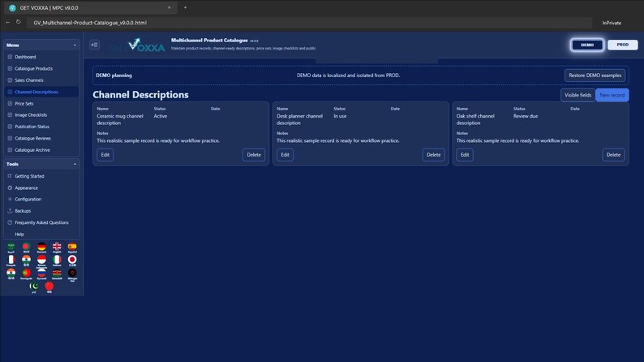The width and height of the screenshot is (644, 362).
Task: Open Dashboard from the menu
Action: [41, 57]
